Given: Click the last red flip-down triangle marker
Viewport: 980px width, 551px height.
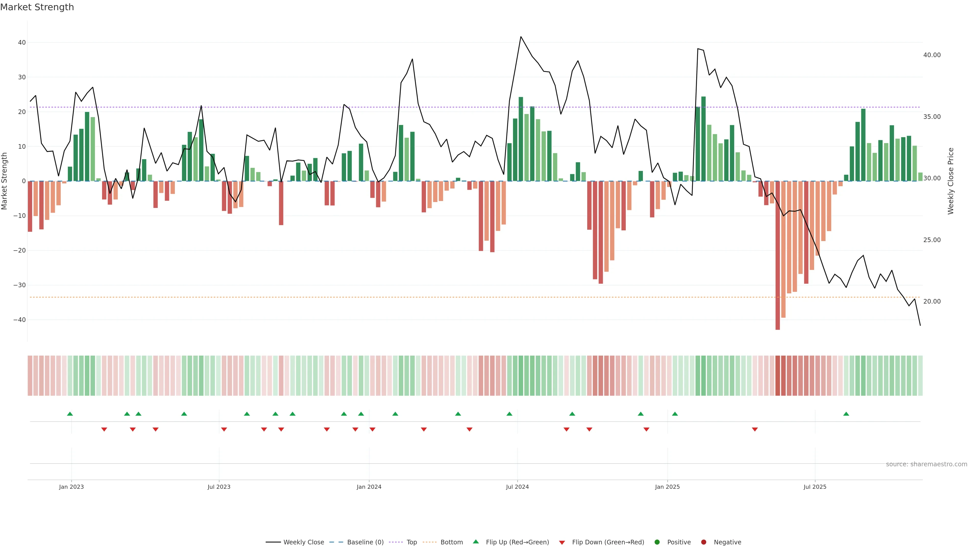Looking at the screenshot, I should 755,429.
